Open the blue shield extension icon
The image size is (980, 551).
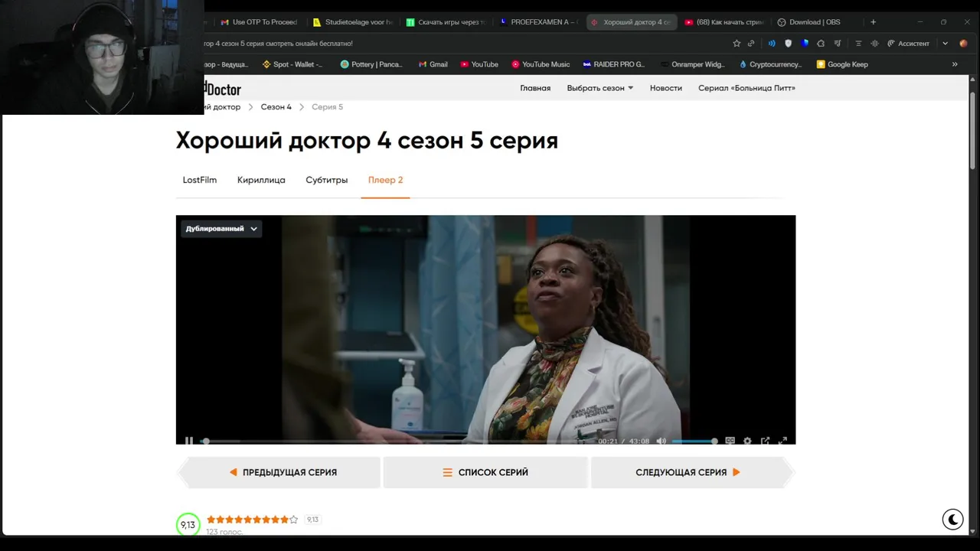[x=805, y=44]
